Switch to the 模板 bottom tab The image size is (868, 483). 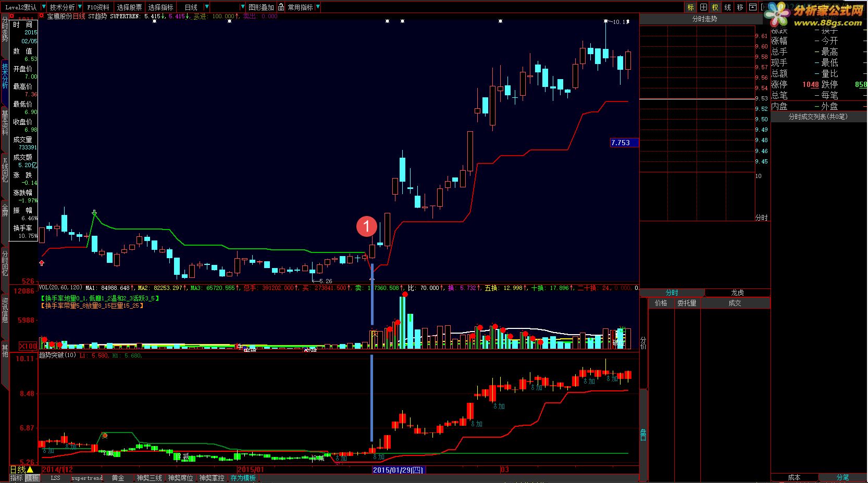pos(32,478)
